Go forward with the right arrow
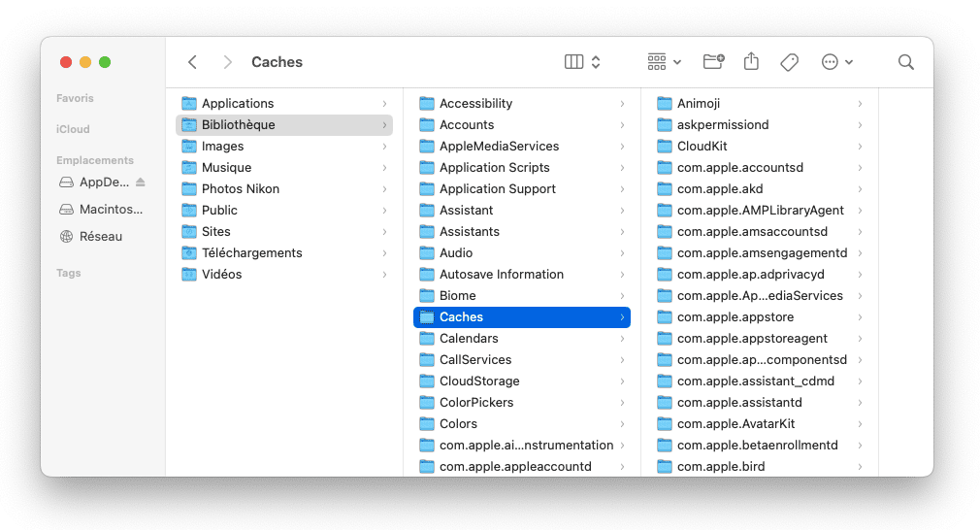This screenshot has height=530, width=980. point(227,62)
